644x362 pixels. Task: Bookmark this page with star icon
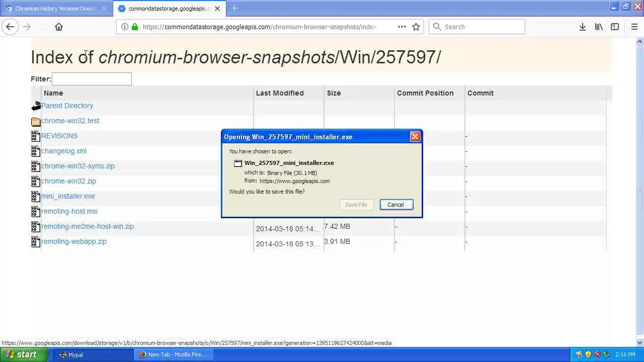point(416,27)
